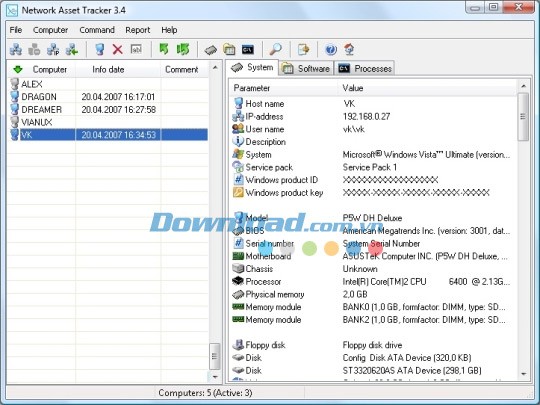This screenshot has height=405, width=540.
Task: Click the network icon next to IP-address
Action: [238, 116]
